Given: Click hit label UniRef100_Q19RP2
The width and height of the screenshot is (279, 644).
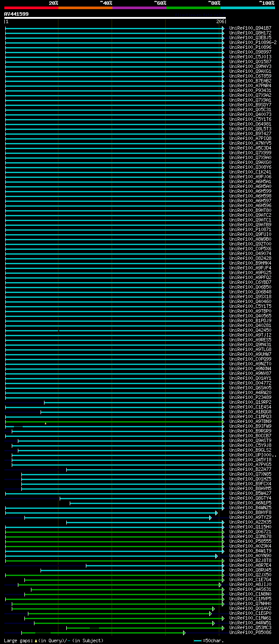Looking at the screenshot, I should click(250, 402).
